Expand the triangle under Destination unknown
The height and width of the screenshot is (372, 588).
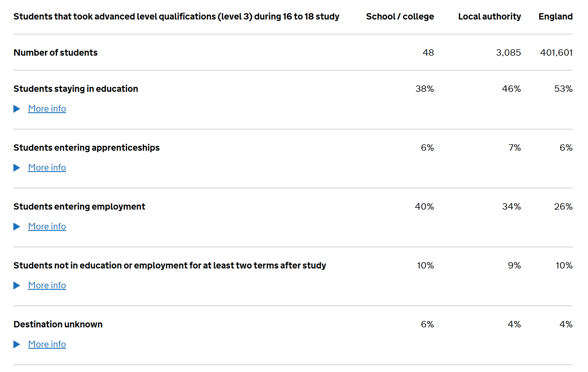click(x=17, y=344)
